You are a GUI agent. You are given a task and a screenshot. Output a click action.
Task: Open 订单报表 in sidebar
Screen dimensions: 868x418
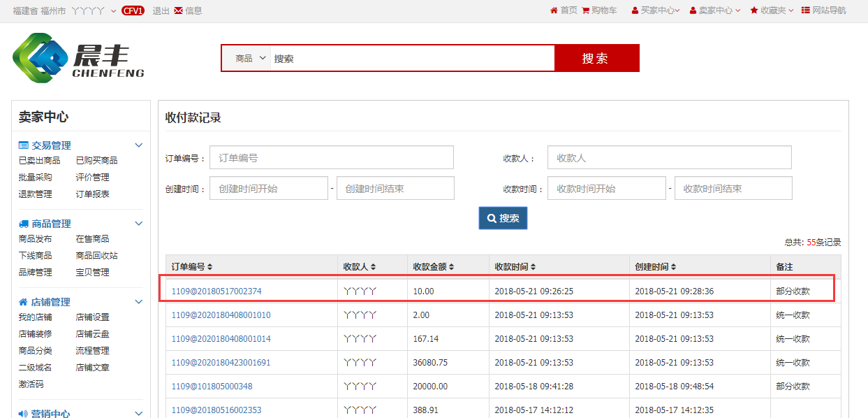92,194
